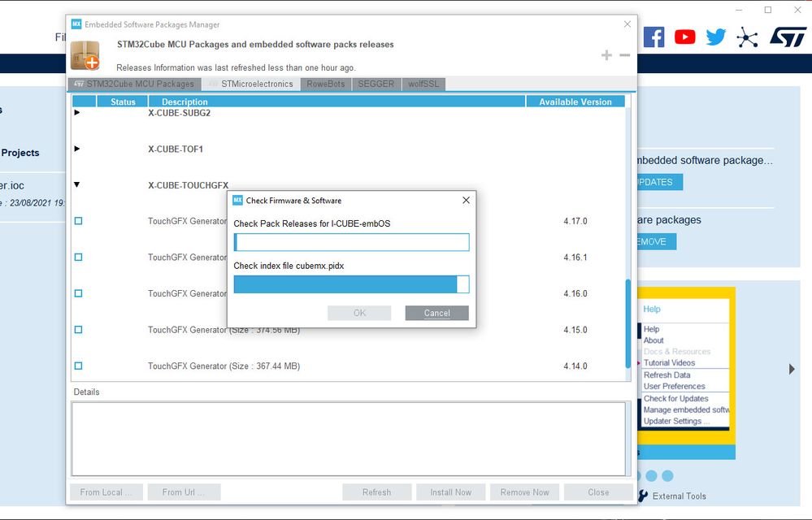This screenshot has height=520, width=812.
Task: Close the Check Firmware & Software dialog
Action: pos(466,200)
